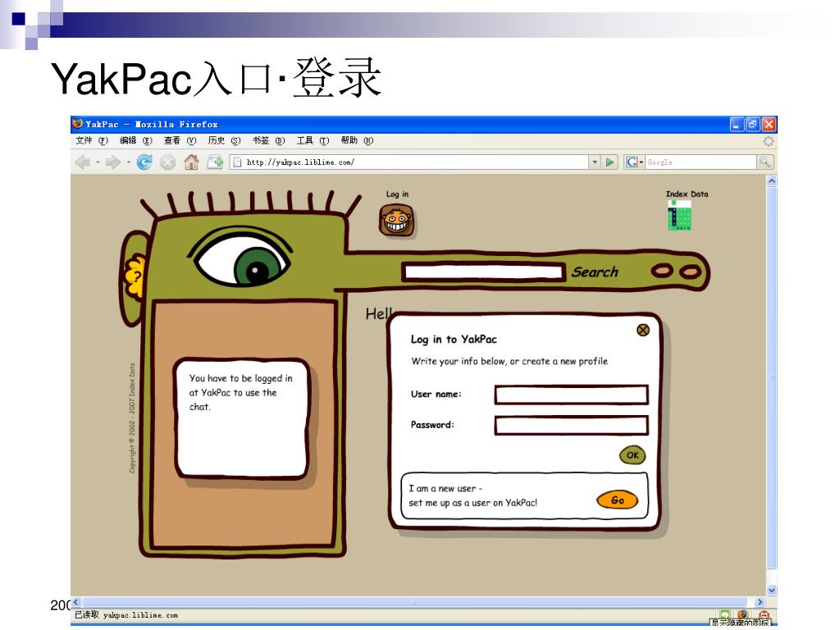Open the 编辑 (E) menu
This screenshot has width=840, height=630.
click(136, 140)
